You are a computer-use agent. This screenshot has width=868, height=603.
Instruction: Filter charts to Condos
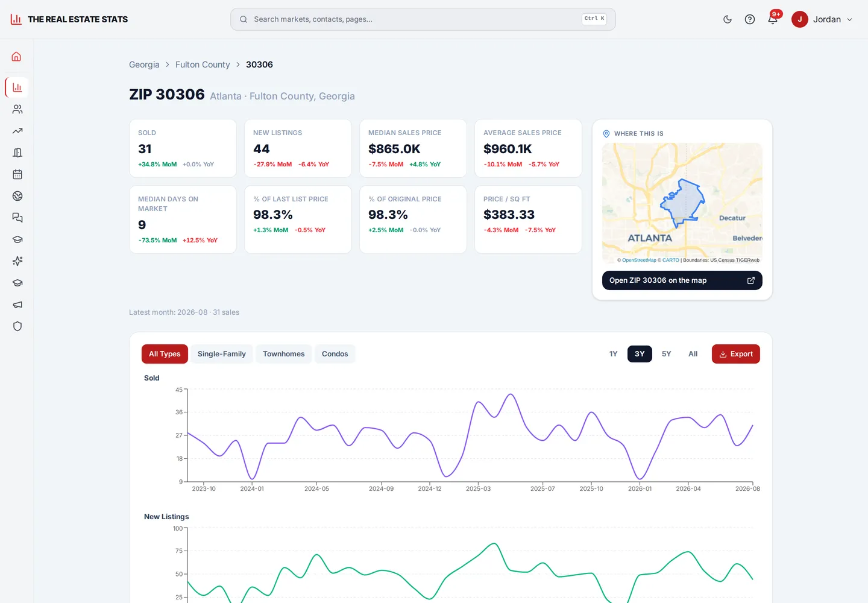click(335, 354)
